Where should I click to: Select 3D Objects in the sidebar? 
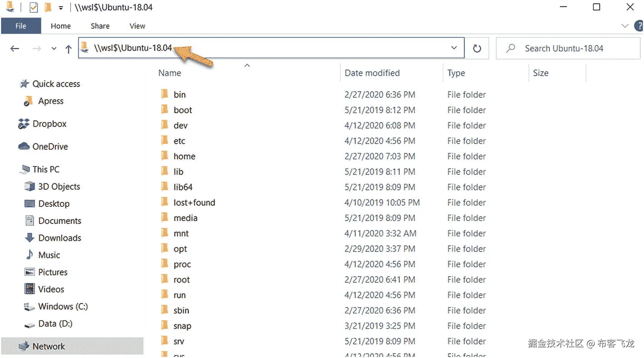[x=52, y=187]
